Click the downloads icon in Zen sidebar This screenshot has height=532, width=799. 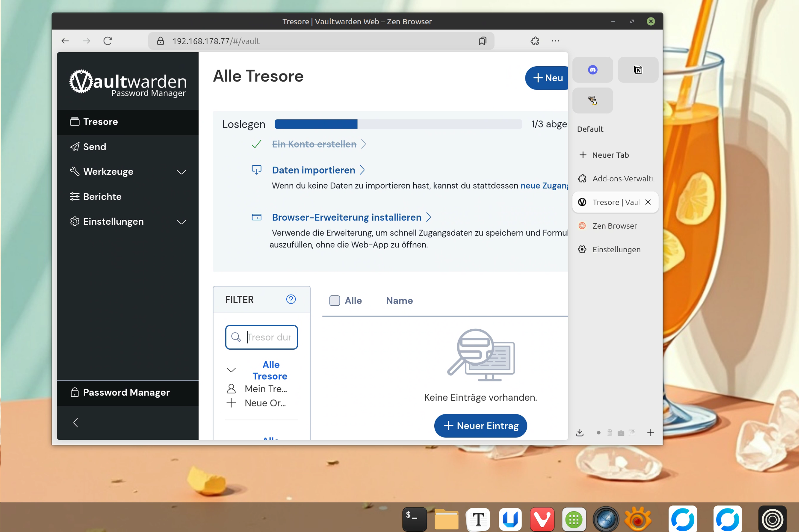click(x=580, y=433)
